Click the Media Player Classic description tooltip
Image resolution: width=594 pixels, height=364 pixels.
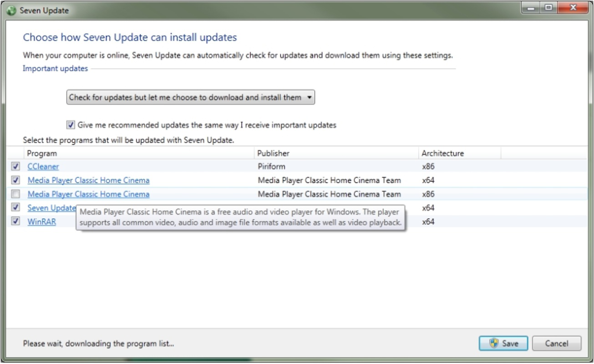click(240, 217)
